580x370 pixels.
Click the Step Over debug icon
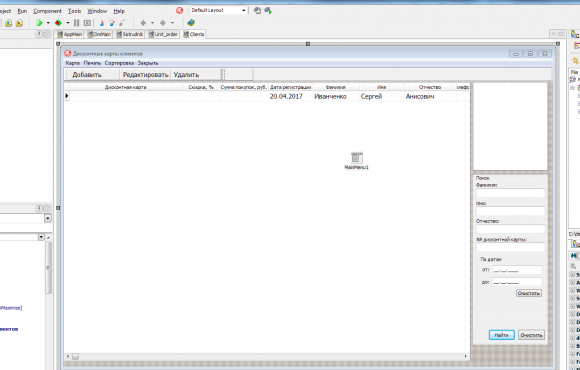pos(112,23)
